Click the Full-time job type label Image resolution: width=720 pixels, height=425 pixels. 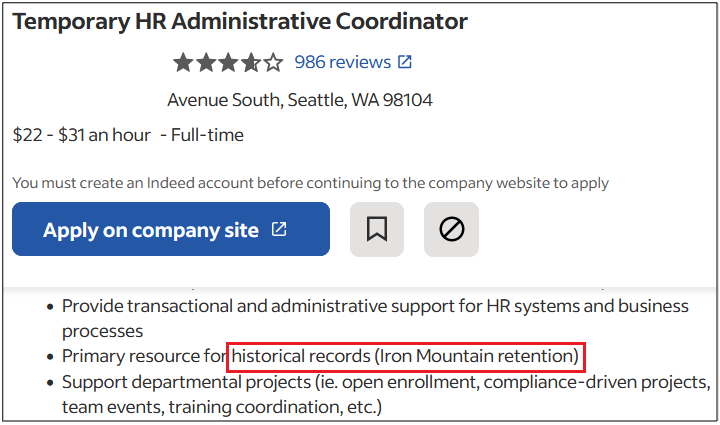(x=207, y=135)
